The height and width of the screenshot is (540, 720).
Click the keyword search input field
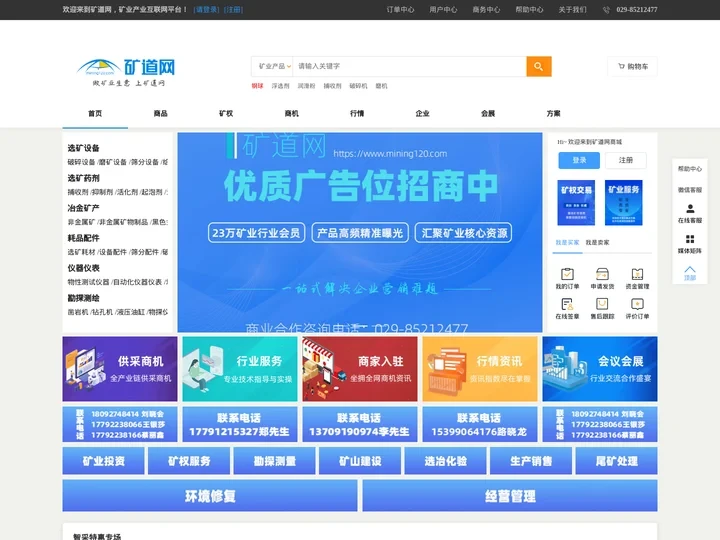(410, 67)
